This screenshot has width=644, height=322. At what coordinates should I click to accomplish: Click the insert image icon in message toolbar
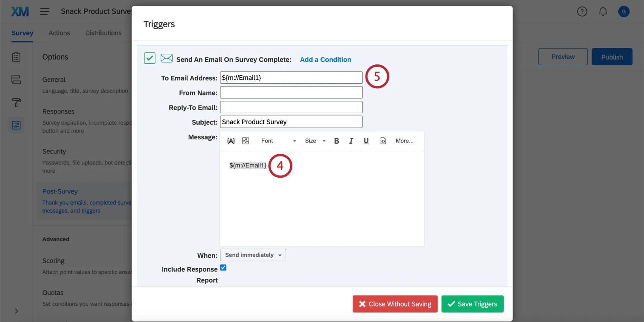246,141
